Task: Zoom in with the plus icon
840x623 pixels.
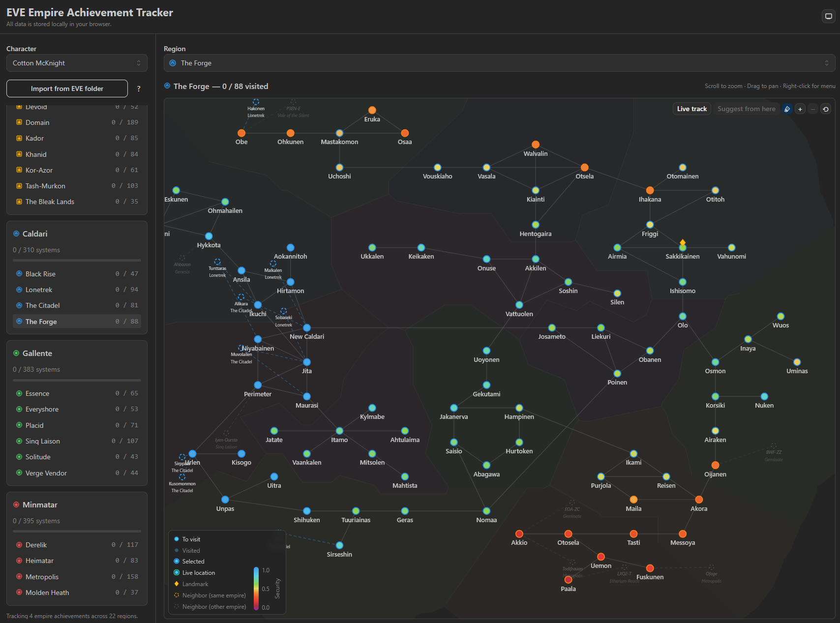Action: tap(800, 109)
